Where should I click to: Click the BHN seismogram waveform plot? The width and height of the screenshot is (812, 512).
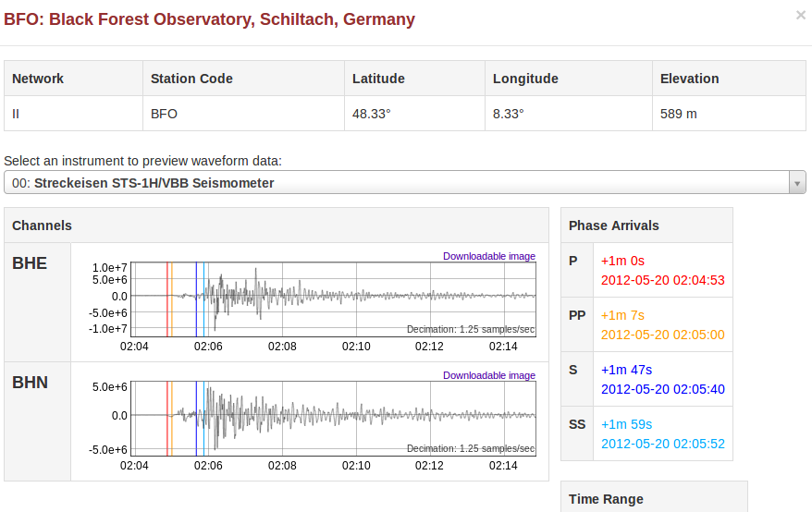333,416
